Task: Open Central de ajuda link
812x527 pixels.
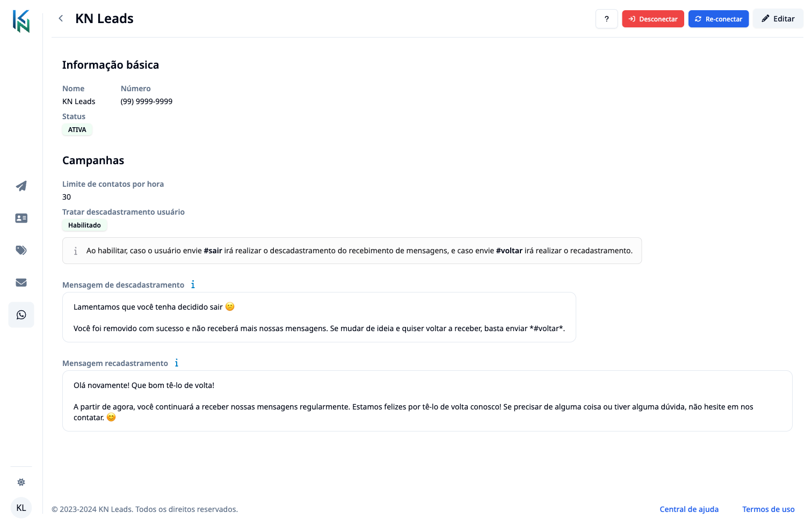Action: [689, 509]
